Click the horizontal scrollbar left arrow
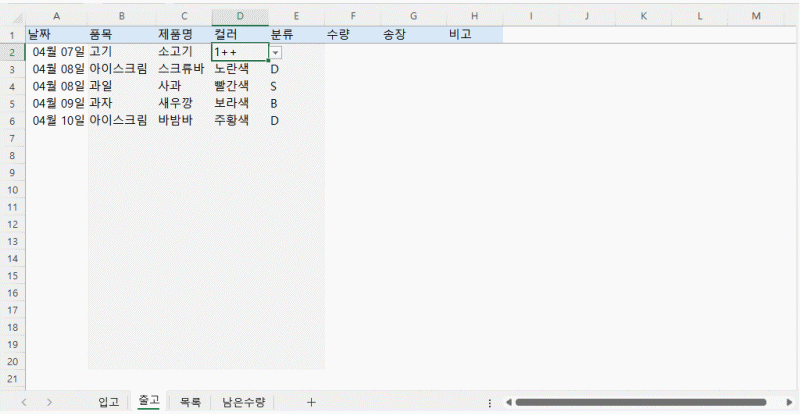Image resolution: width=800 pixels, height=414 pixels. pos(508,402)
